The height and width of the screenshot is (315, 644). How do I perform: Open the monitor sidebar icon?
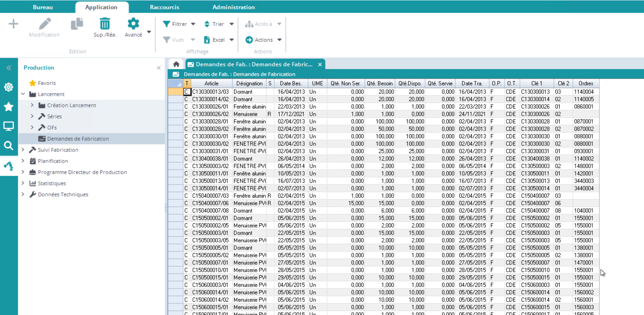coord(9,126)
